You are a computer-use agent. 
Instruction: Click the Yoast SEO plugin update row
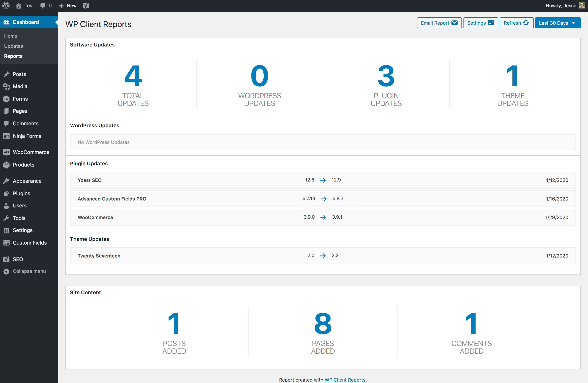[323, 180]
